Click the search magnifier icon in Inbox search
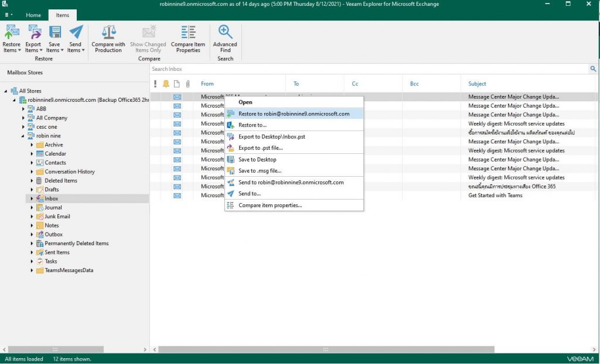 tap(593, 69)
